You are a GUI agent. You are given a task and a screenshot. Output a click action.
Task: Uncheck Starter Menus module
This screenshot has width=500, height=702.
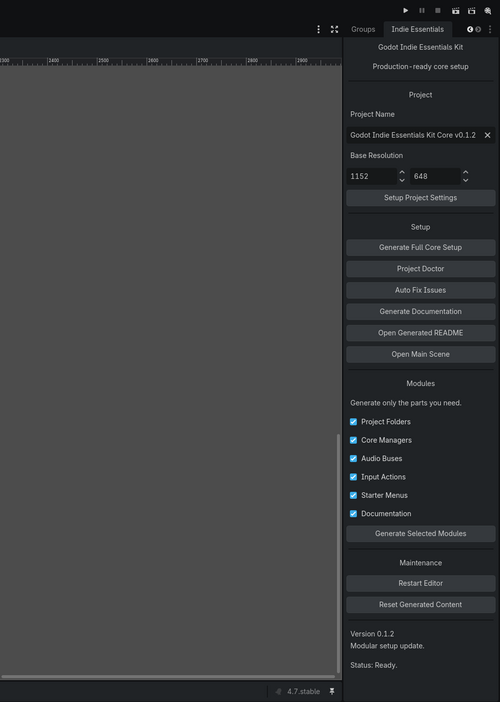(353, 495)
